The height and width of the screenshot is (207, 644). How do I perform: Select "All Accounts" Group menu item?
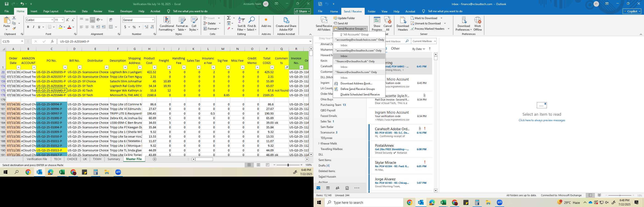(359, 34)
